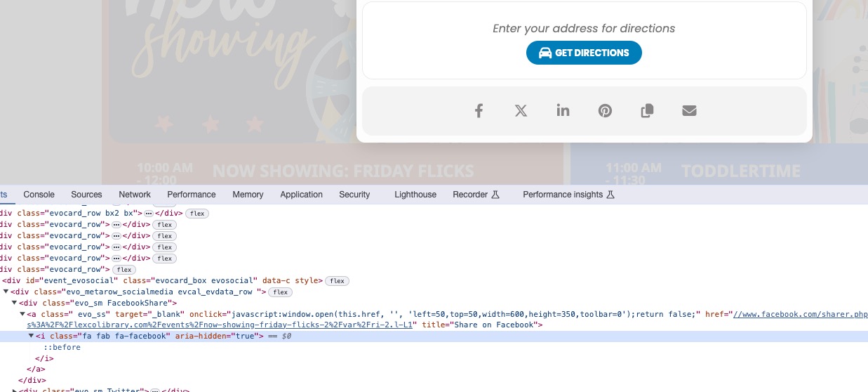Share the event via Facebook icon
The height and width of the screenshot is (392, 868).
coord(479,111)
